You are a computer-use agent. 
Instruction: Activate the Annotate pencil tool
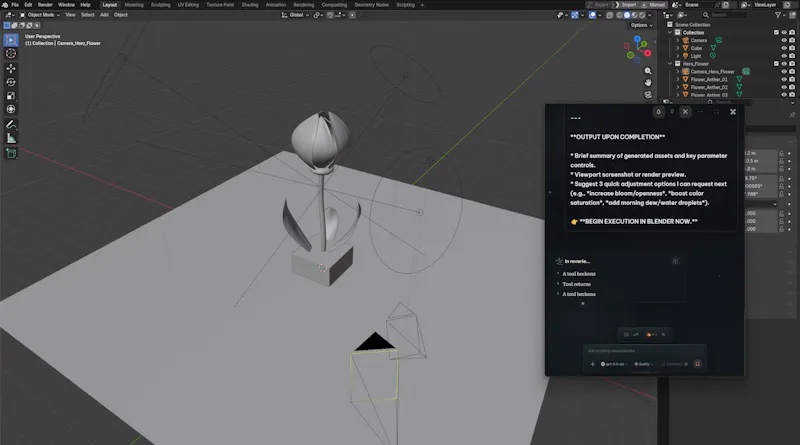click(x=11, y=125)
